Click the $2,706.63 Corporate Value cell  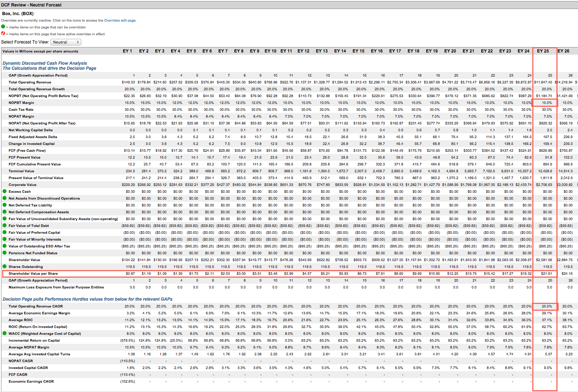[544, 185]
